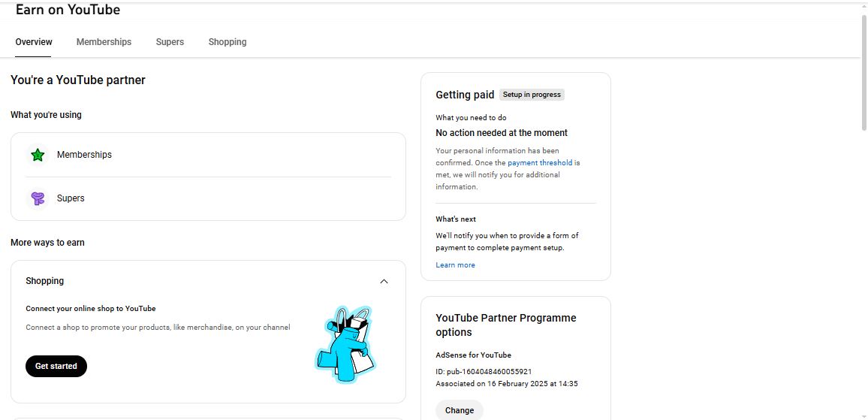Image resolution: width=868 pixels, height=420 pixels.
Task: Collapse the Shopping section chevron
Action: click(384, 281)
